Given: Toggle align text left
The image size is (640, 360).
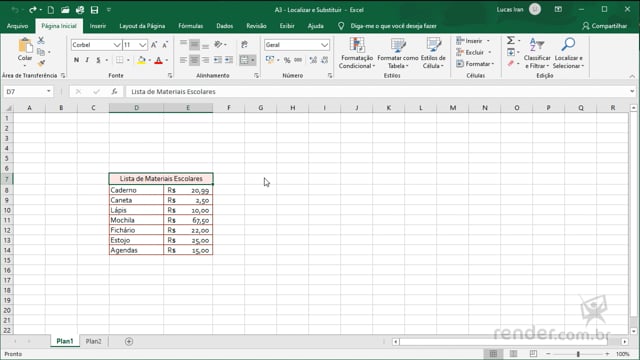Looking at the screenshot, I should (183, 60).
